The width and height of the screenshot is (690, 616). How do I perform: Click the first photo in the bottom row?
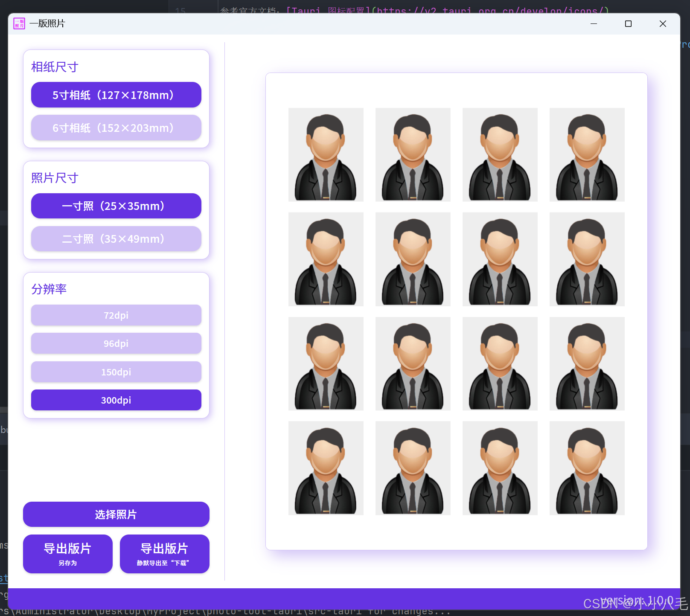326,468
